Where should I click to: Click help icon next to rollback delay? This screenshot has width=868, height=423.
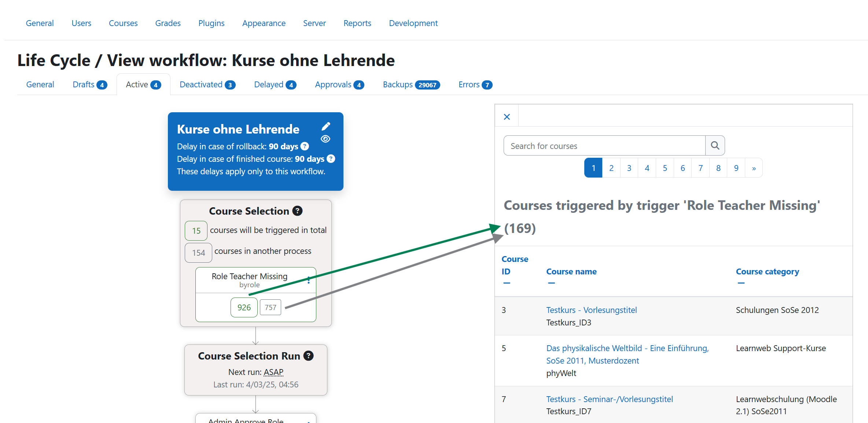[305, 146]
